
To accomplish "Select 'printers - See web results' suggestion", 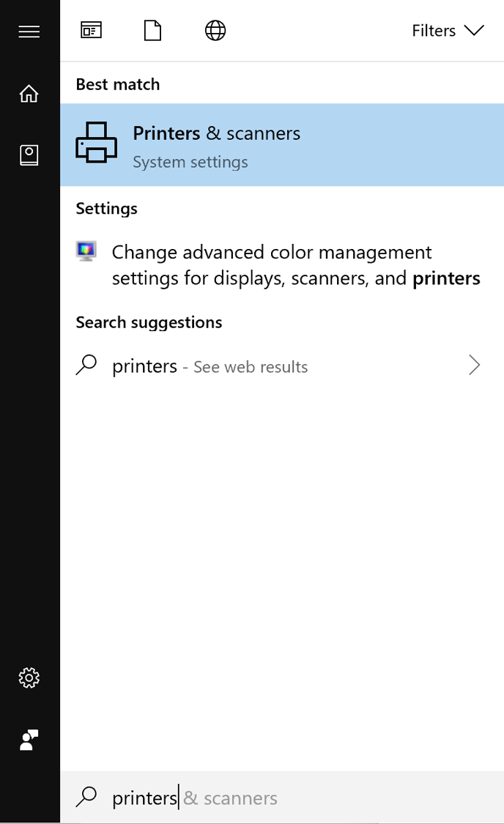I will [210, 366].
